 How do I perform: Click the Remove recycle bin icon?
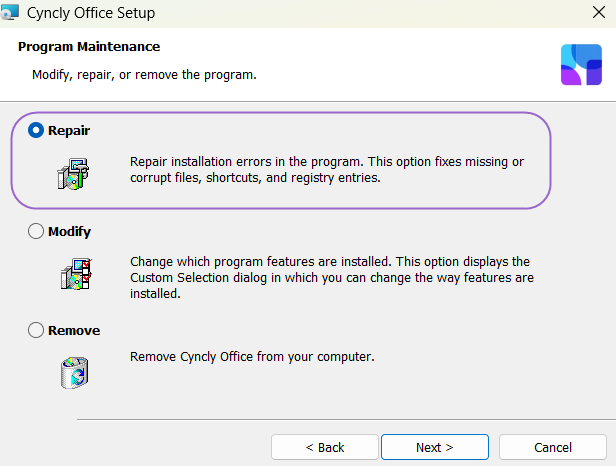[75, 372]
